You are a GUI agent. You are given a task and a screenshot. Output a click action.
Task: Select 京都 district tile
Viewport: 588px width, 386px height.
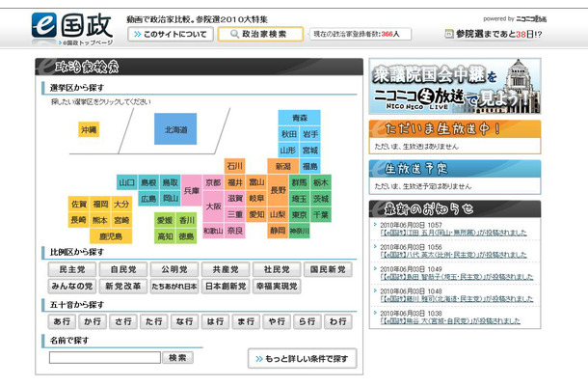pos(213,182)
